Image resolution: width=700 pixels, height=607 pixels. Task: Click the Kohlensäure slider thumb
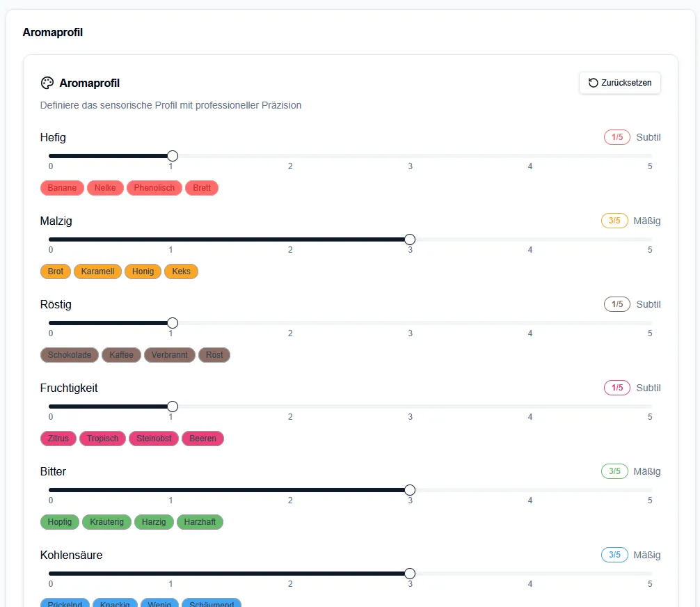coord(410,574)
